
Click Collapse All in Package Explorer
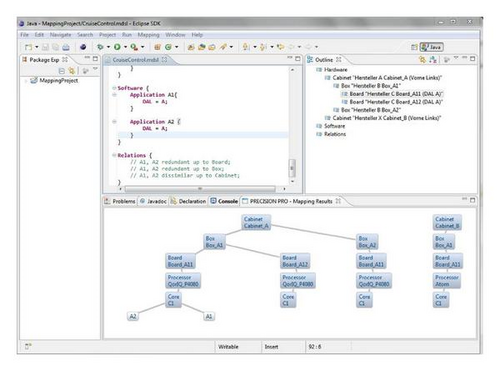pos(62,71)
